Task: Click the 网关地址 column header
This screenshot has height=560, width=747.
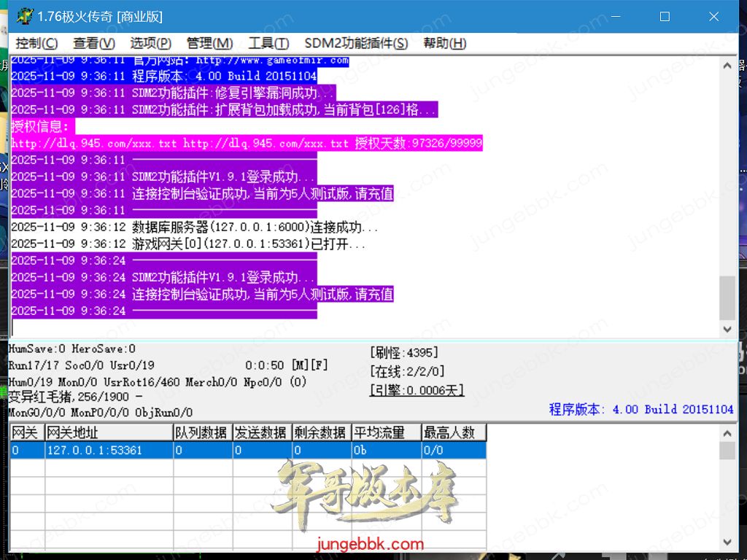Action: [109, 432]
